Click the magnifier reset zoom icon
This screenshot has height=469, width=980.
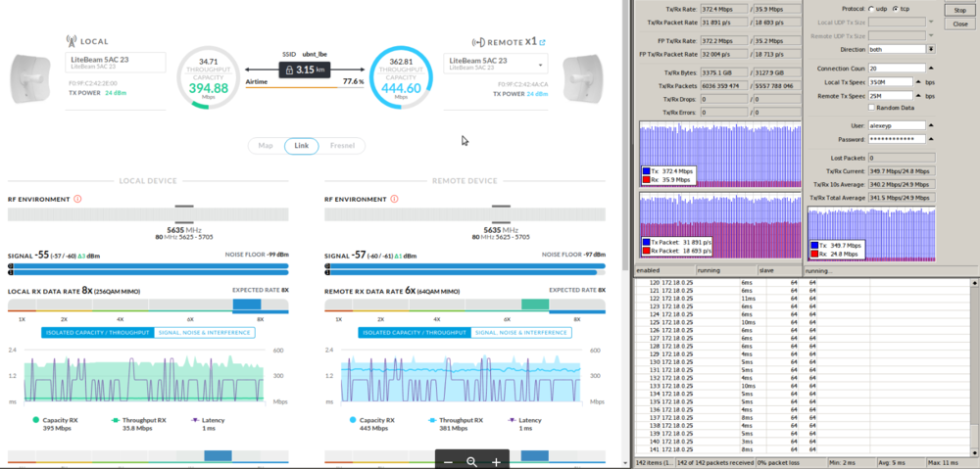pyautogui.click(x=471, y=461)
